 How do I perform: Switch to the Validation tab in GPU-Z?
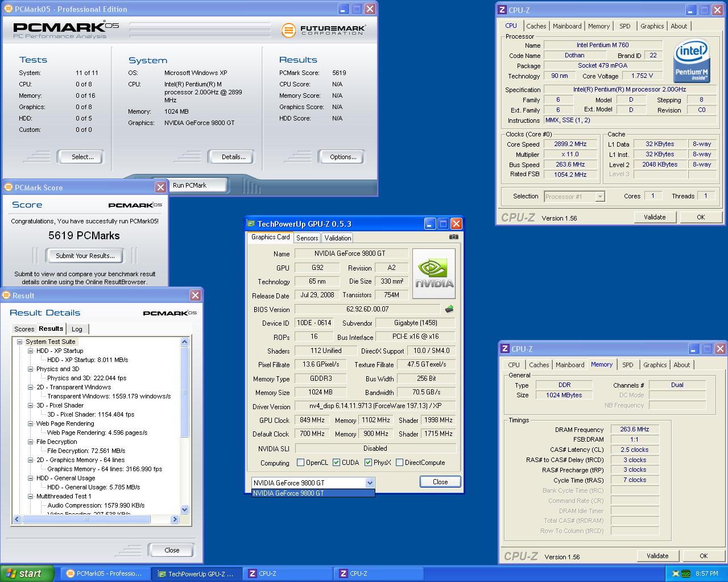[338, 238]
